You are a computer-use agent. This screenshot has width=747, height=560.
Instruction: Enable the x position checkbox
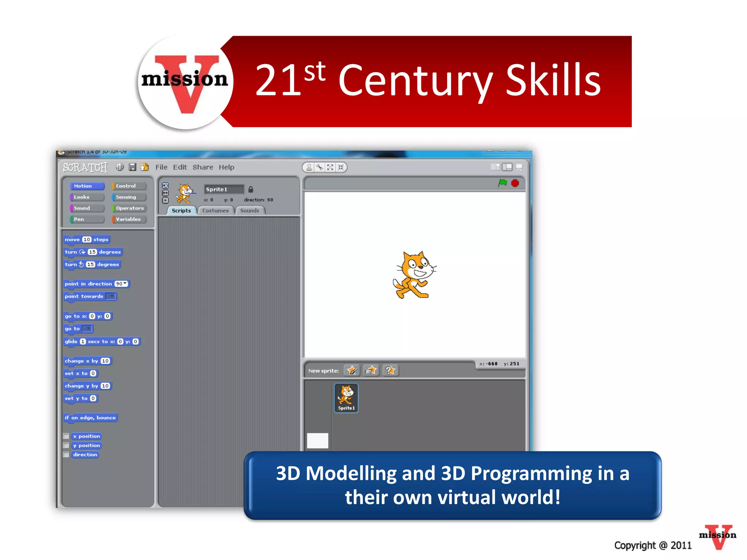click(66, 436)
